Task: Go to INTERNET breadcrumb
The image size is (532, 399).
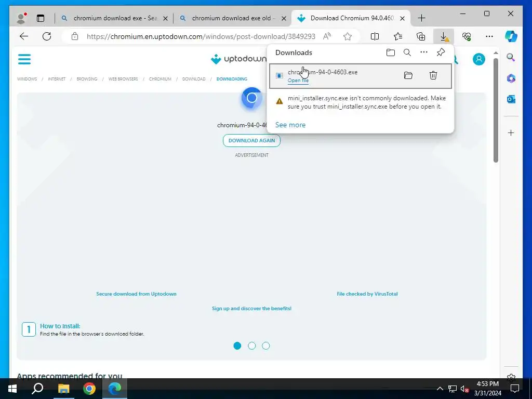Action: pos(57,79)
